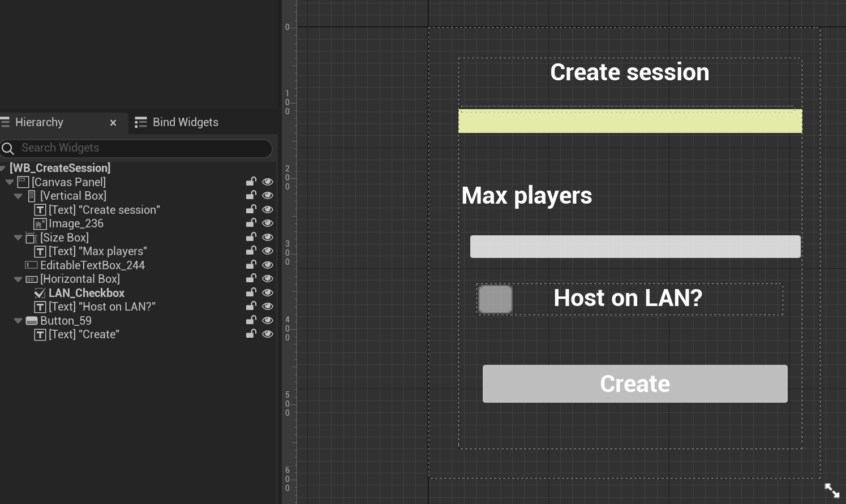The image size is (846, 504).
Task: Click the text icon beside "Host on LAN?" row
Action: [x=40, y=307]
